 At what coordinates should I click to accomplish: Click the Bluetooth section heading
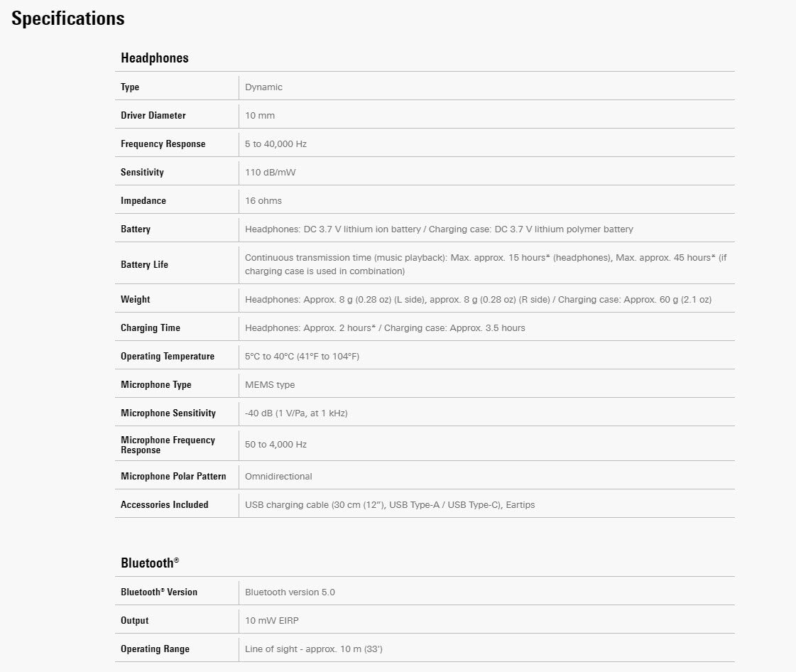click(x=149, y=563)
